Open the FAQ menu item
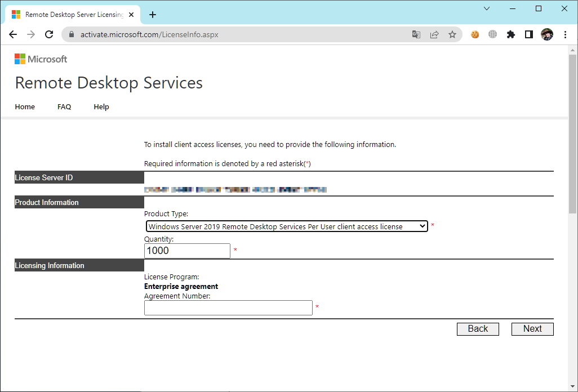 coord(64,107)
